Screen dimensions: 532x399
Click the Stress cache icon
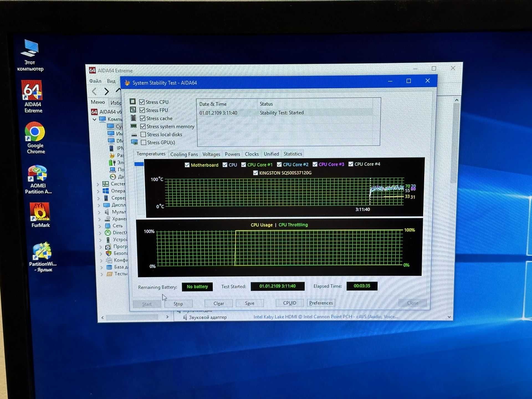coord(133,118)
